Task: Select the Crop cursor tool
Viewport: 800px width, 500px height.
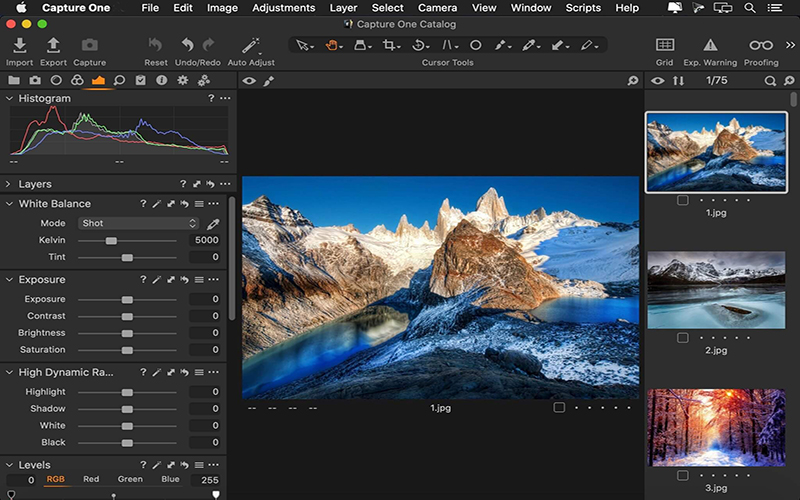Action: (x=389, y=45)
